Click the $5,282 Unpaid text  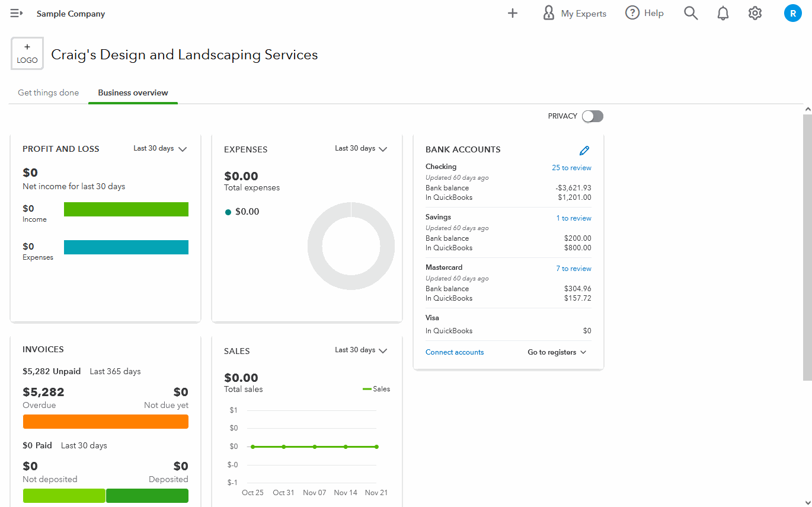coord(52,371)
